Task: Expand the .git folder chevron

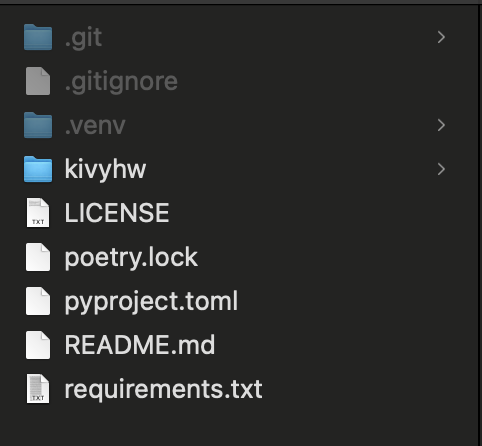Action: coord(441,37)
